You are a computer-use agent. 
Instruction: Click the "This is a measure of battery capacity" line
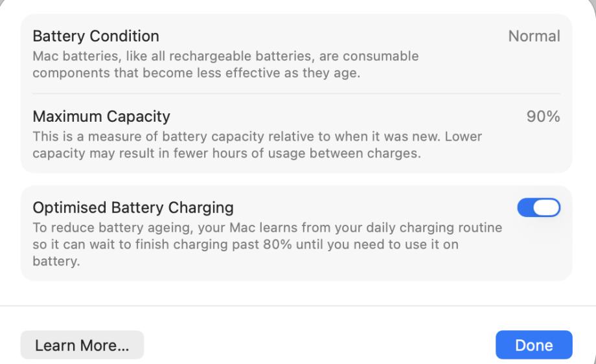[257, 136]
